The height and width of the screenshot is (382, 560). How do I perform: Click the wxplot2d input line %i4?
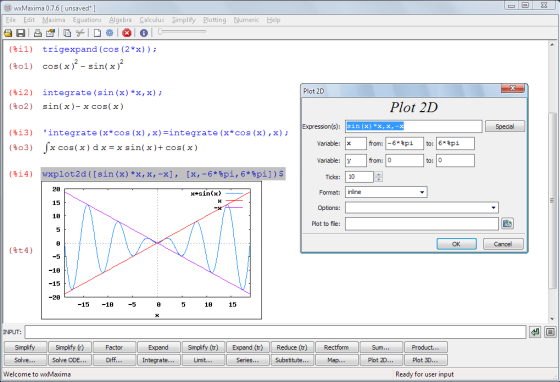tap(163, 174)
